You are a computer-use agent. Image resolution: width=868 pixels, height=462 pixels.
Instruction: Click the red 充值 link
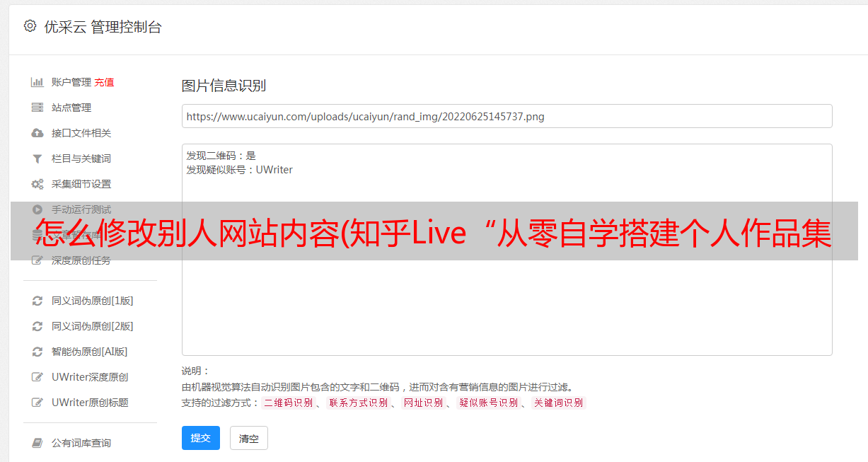(104, 82)
